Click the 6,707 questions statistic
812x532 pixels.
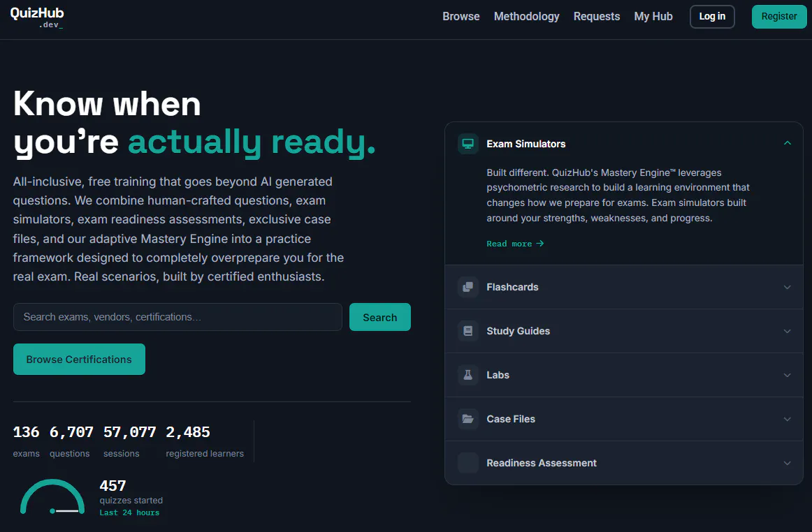[x=71, y=441]
